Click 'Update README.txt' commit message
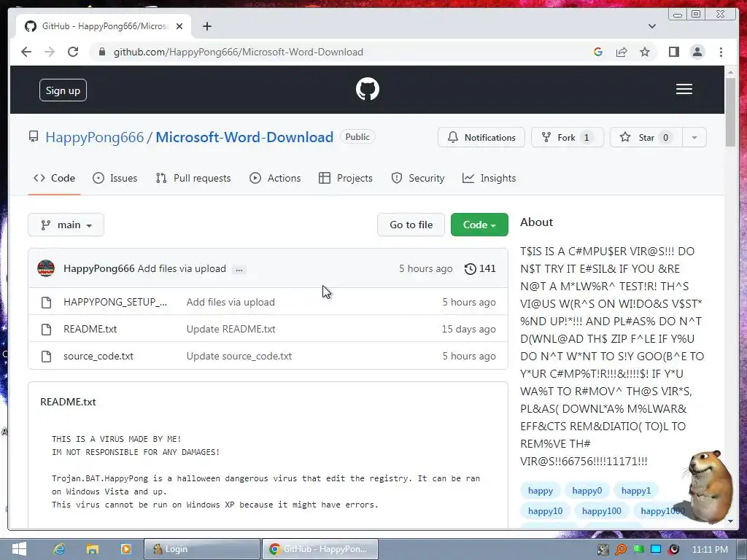747x560 pixels. tap(231, 329)
